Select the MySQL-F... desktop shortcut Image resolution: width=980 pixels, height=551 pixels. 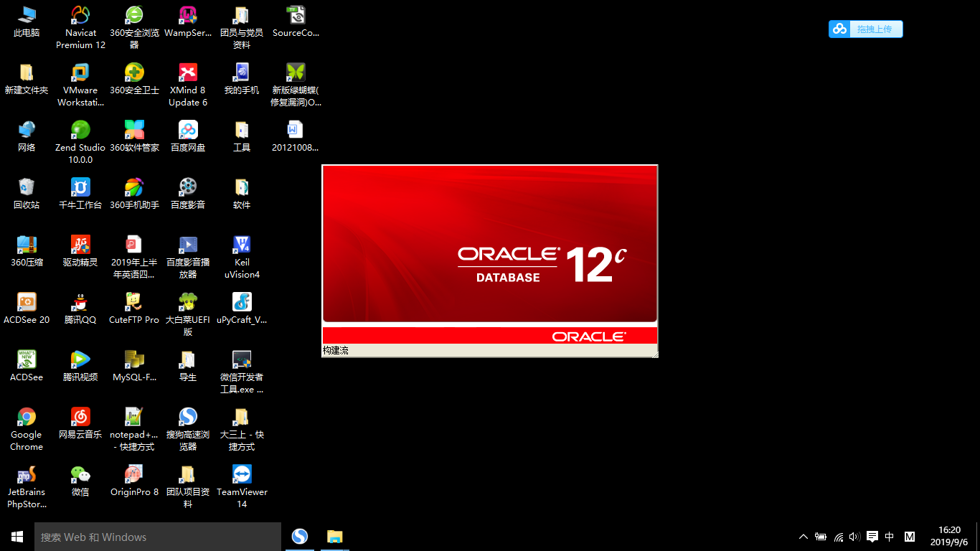pyautogui.click(x=134, y=366)
